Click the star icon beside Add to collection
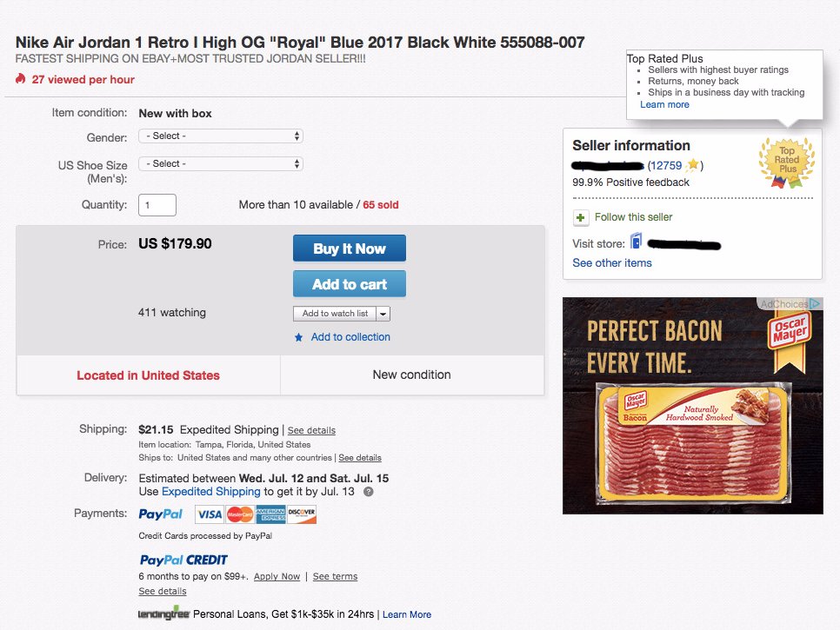 (x=299, y=337)
